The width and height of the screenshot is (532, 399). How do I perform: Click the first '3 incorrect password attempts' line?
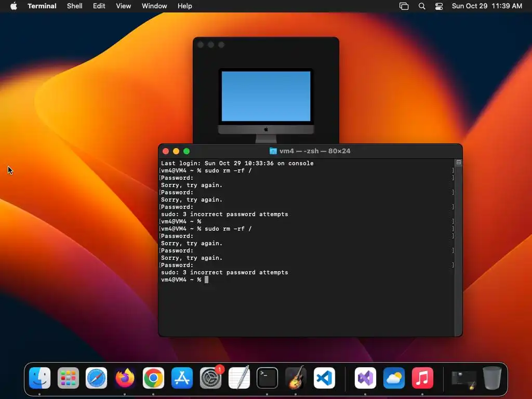[224, 214]
